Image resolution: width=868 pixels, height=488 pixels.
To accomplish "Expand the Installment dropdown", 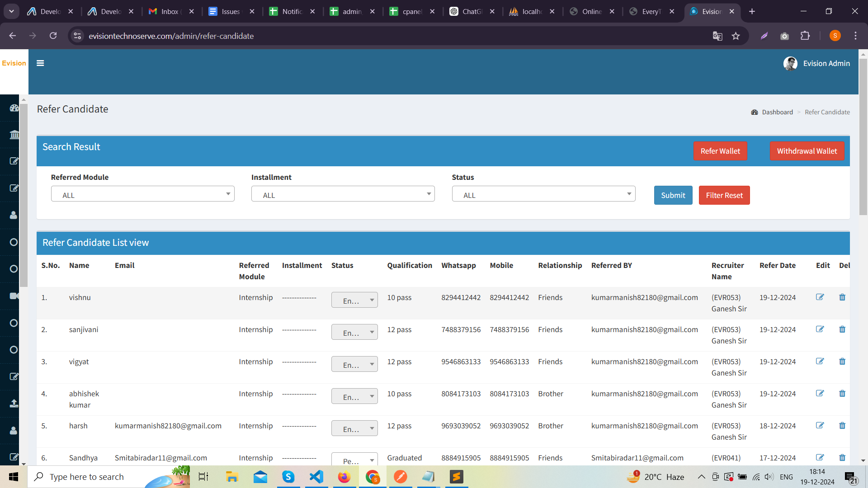I will coord(343,194).
